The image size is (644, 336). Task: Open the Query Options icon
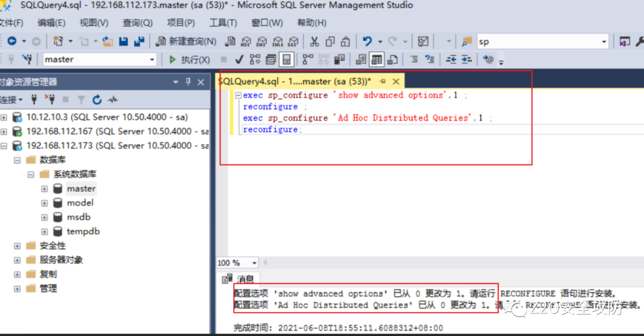[x=271, y=60]
